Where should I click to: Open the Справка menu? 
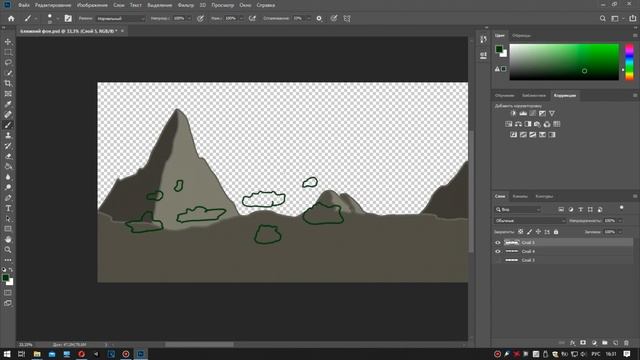[x=266, y=5]
